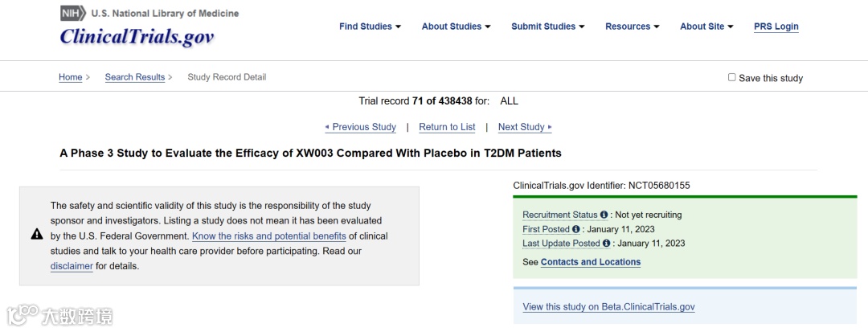Viewport: 868px width, 332px height.
Task: Click info icon beside First Posted
Action: [575, 229]
